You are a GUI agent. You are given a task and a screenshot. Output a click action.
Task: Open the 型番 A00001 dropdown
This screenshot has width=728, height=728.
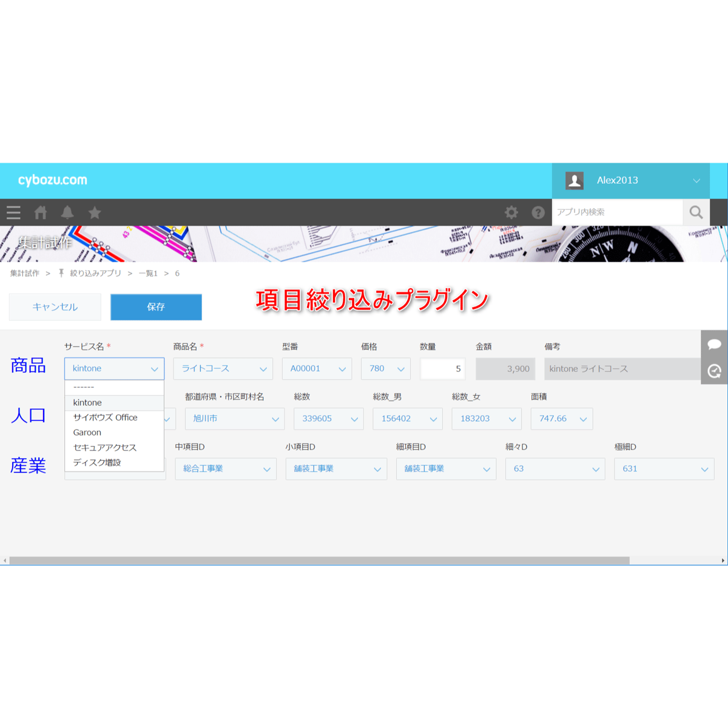[317, 369]
